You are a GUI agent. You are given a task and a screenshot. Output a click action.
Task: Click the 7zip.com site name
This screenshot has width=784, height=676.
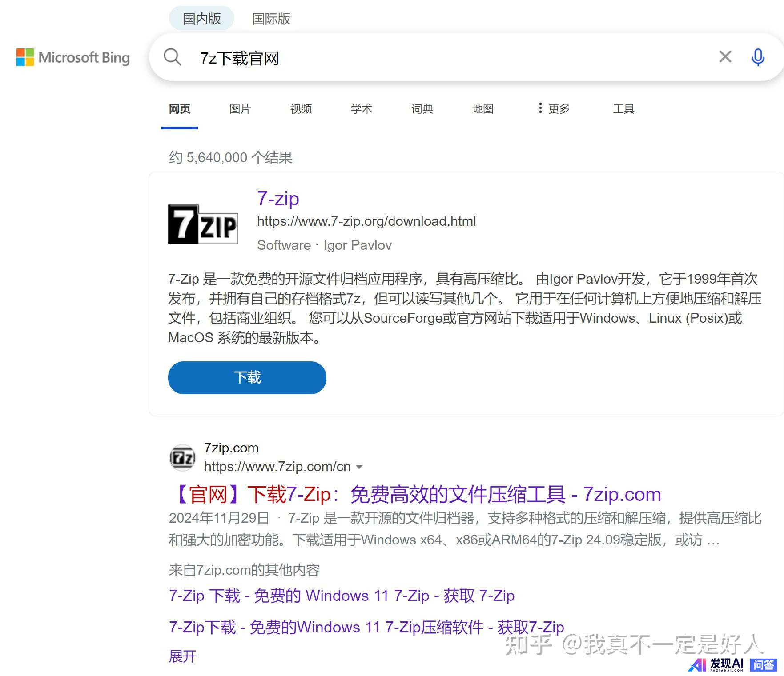[231, 448]
